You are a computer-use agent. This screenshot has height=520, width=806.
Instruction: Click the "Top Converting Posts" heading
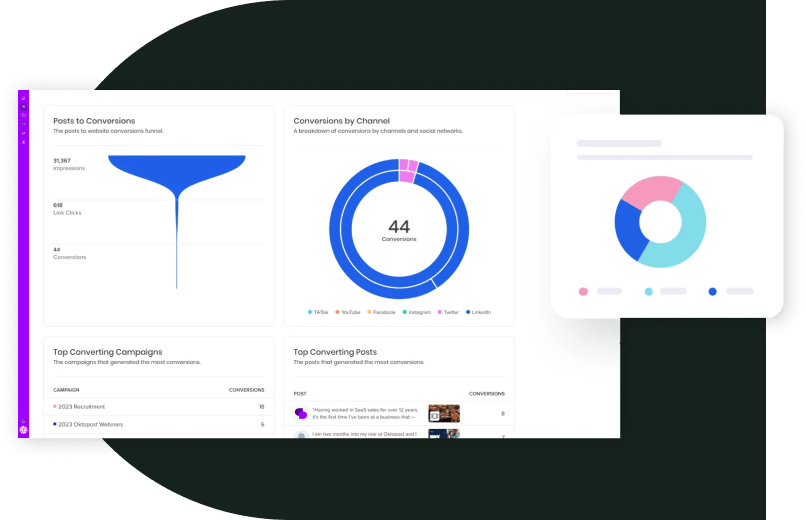tap(335, 352)
